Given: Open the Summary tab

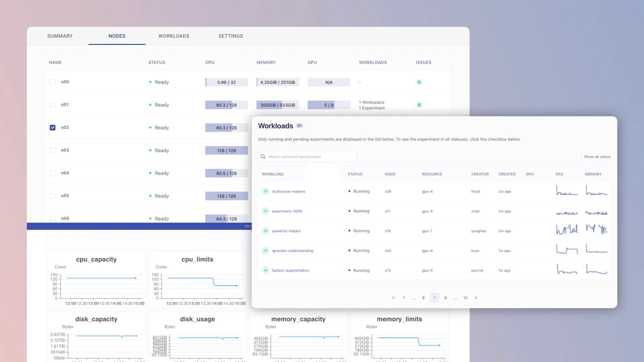Looking at the screenshot, I should [60, 36].
